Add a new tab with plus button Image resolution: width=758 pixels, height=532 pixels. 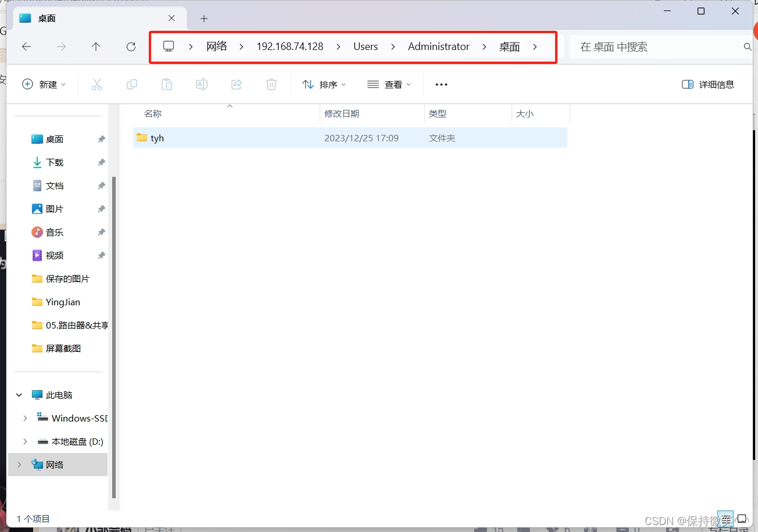pyautogui.click(x=204, y=19)
